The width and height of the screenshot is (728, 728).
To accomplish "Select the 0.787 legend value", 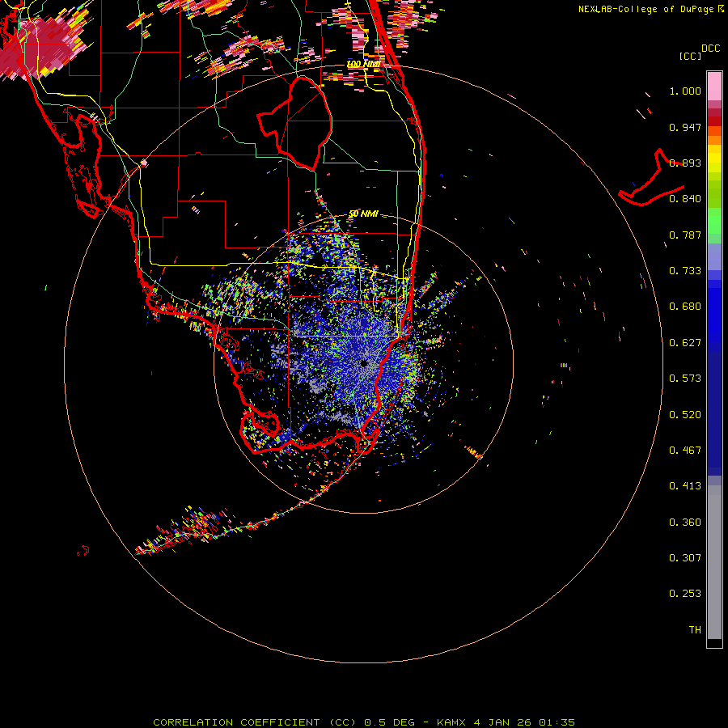I will [685, 235].
